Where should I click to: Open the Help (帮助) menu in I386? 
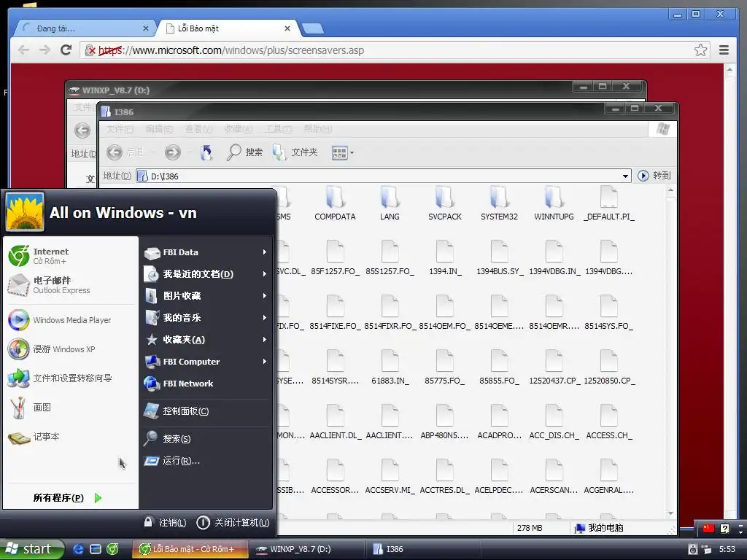(x=318, y=129)
